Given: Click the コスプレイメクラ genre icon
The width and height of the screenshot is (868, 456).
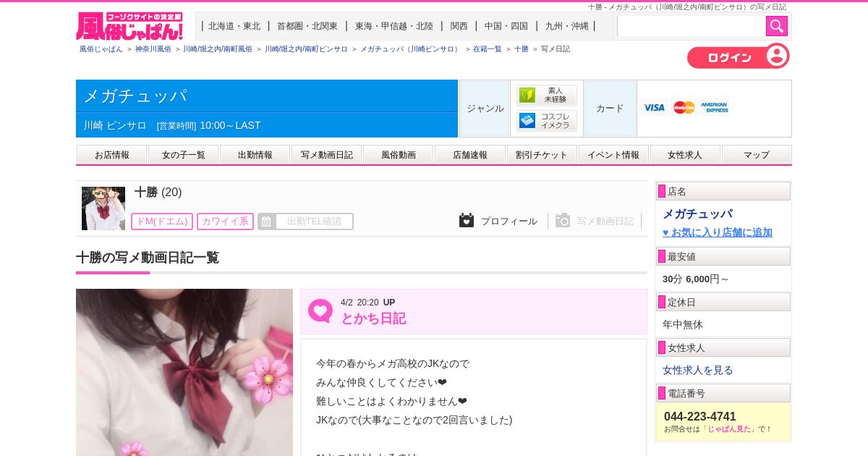Looking at the screenshot, I should [547, 120].
